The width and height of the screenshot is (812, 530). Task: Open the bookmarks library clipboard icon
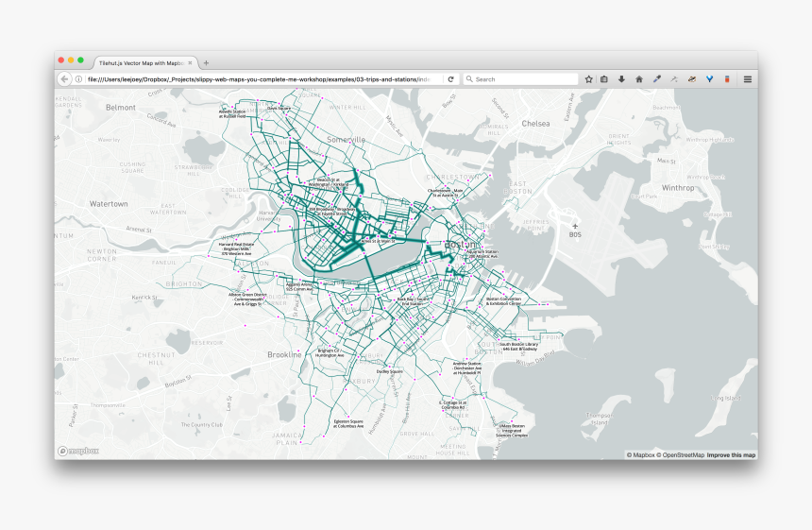point(604,79)
